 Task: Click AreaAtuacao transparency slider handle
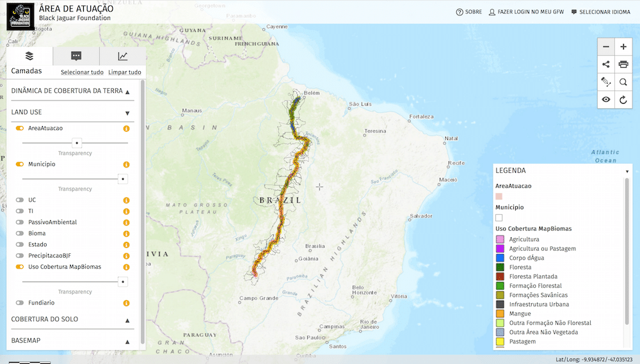[x=77, y=143]
